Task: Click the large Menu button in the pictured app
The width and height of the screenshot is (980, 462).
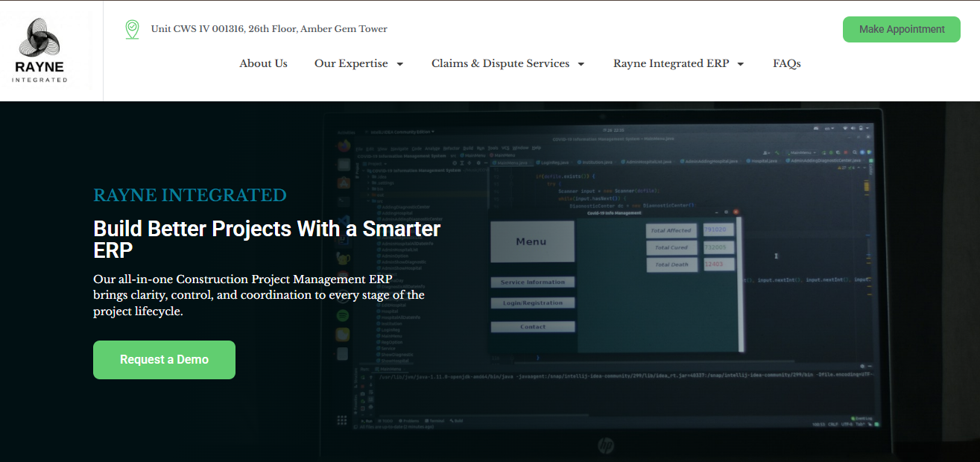Action: 531,241
